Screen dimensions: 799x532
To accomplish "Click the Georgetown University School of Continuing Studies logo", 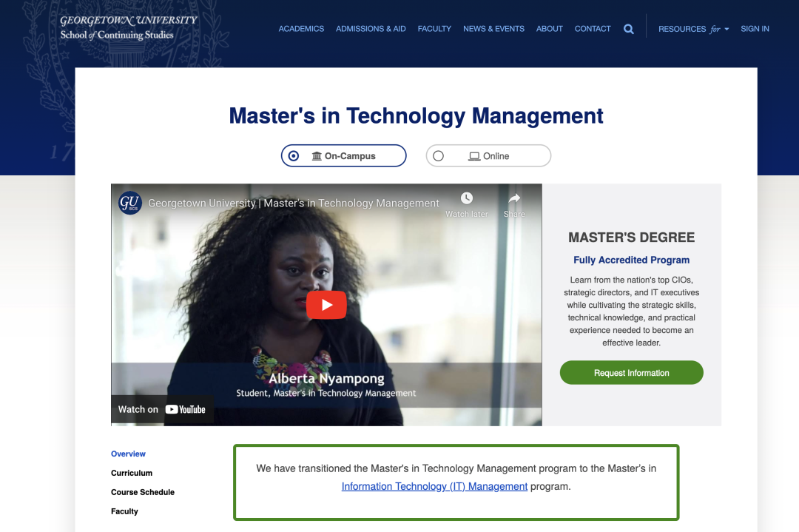I will tap(129, 27).
